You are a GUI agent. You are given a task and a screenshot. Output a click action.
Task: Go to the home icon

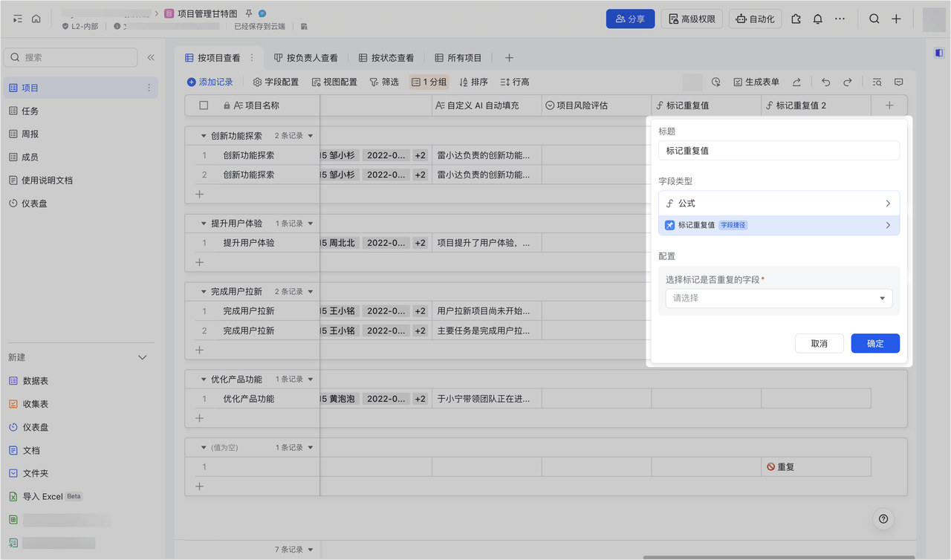click(36, 19)
